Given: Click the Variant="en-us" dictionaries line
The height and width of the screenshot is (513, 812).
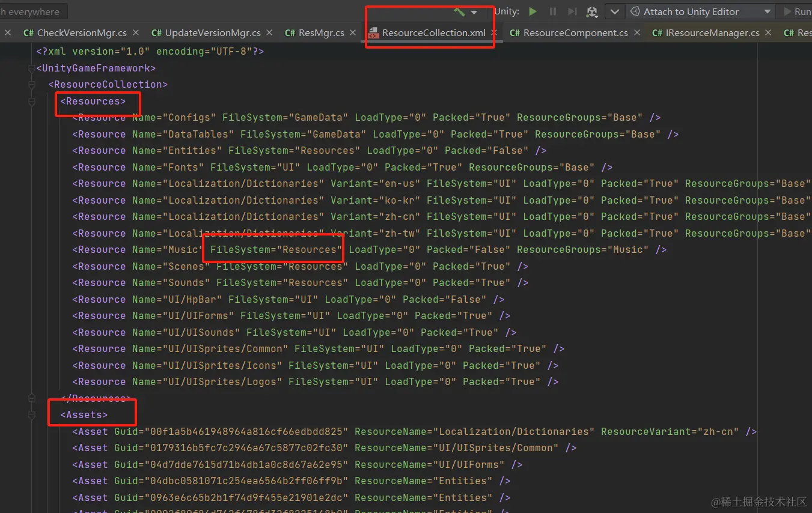Looking at the screenshot, I should [x=442, y=184].
